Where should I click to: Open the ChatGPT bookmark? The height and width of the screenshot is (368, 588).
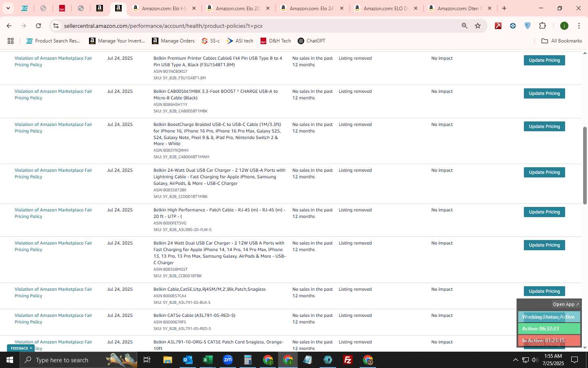click(312, 41)
